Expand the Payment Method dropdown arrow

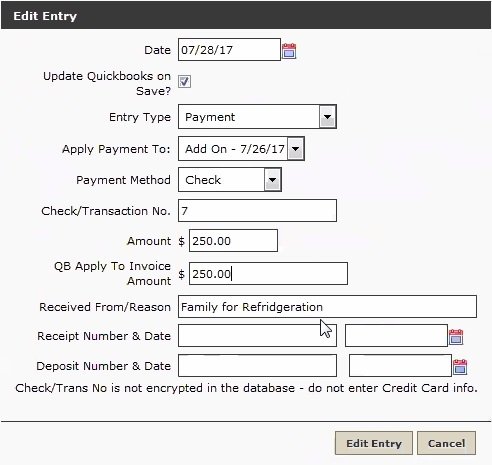(273, 180)
